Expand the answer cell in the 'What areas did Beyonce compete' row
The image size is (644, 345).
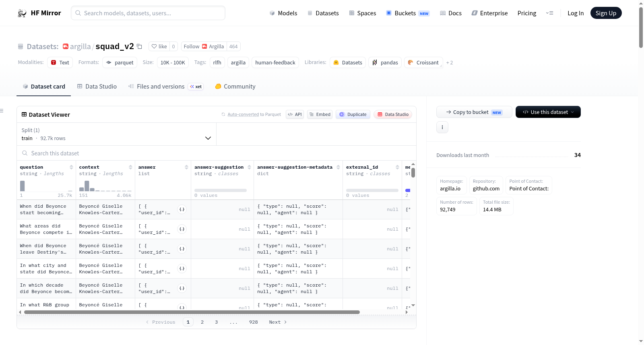[182, 229]
